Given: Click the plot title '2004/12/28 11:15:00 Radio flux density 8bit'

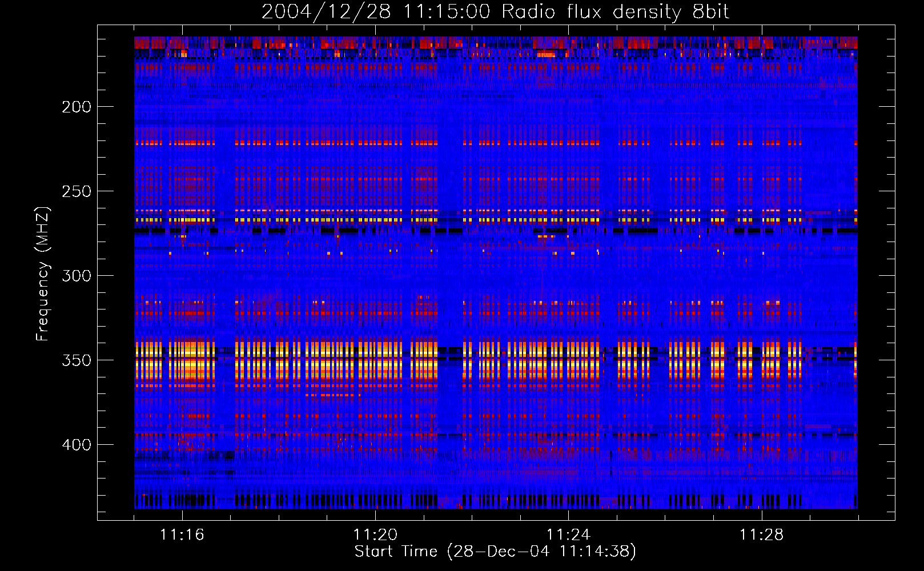Looking at the screenshot, I should [495, 11].
